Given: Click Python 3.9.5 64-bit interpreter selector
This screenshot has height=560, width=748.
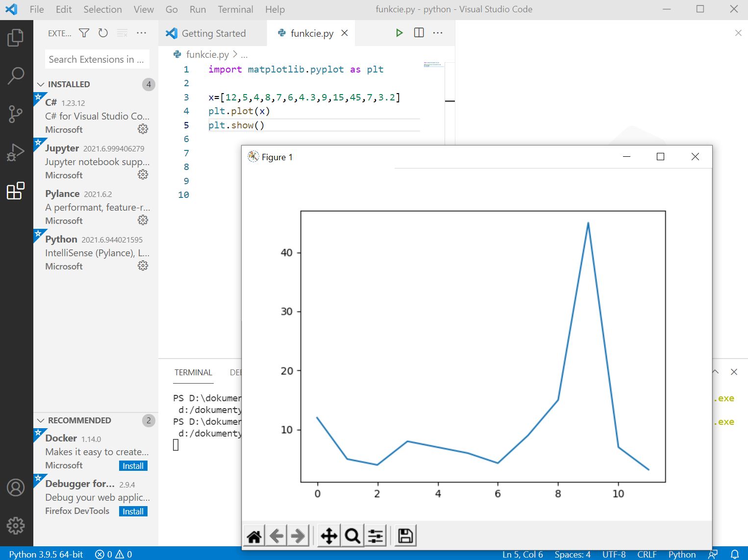Looking at the screenshot, I should (x=46, y=554).
